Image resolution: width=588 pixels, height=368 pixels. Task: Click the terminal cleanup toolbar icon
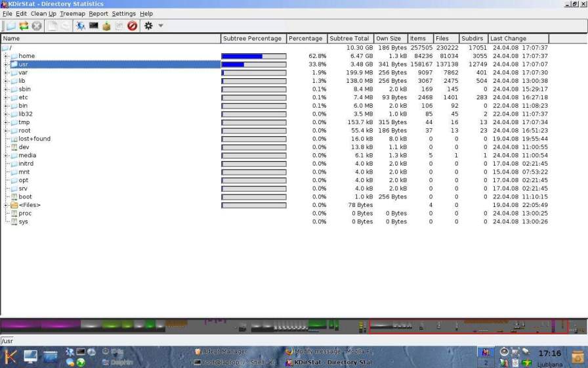point(93,26)
